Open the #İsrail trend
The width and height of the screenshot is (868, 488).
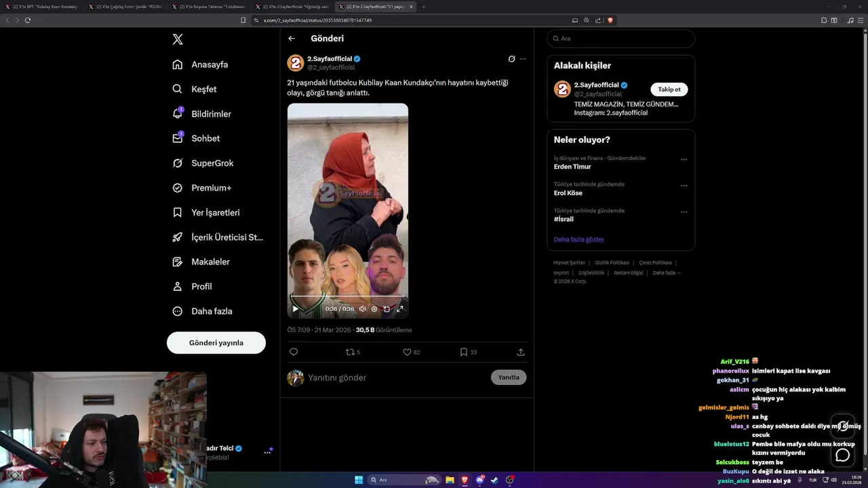564,220
